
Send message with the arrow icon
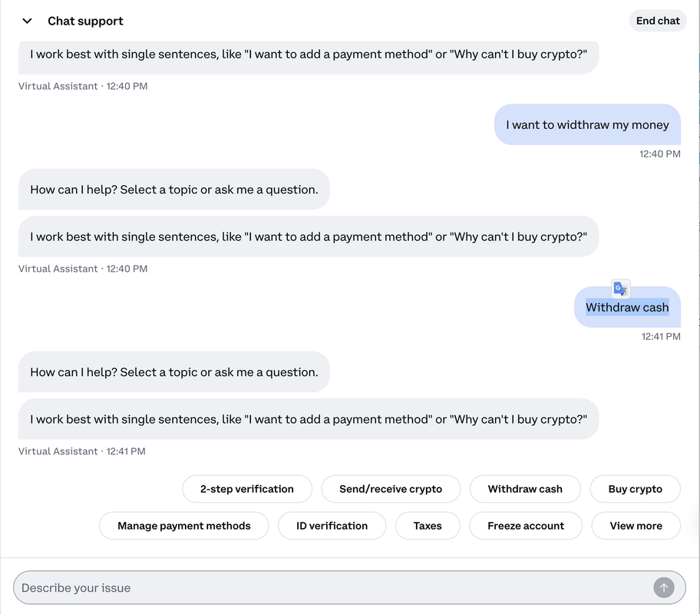coord(664,587)
